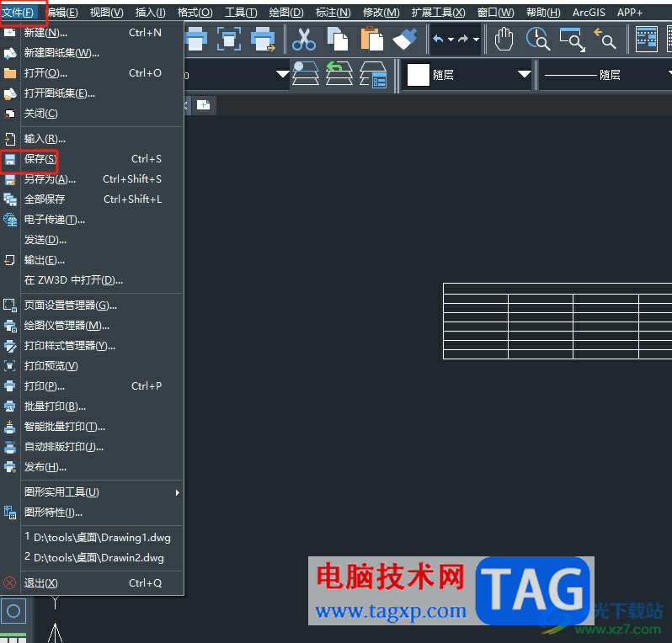
Task: Click the Layer Previous icon
Action: pos(339,73)
